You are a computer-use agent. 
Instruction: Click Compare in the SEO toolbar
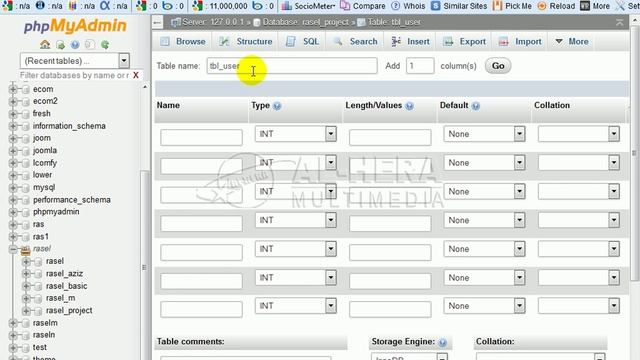363,6
